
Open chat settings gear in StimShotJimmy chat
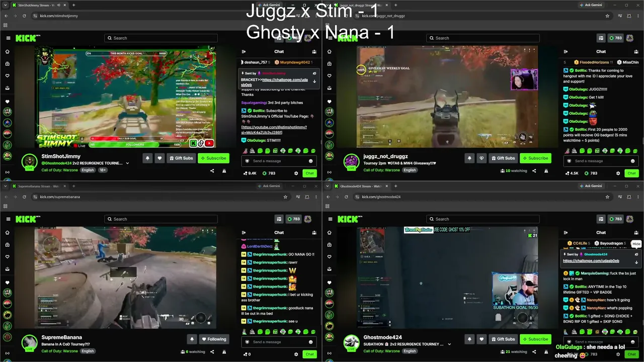click(x=296, y=173)
